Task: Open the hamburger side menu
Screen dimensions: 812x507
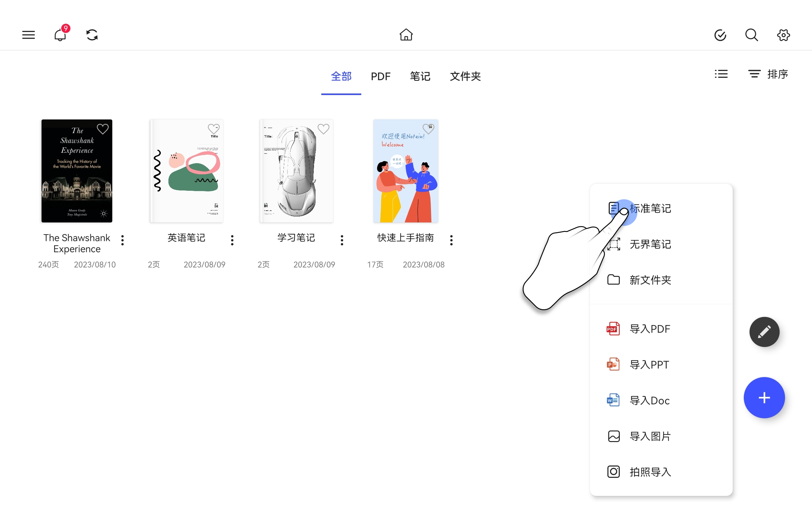Action: click(29, 35)
